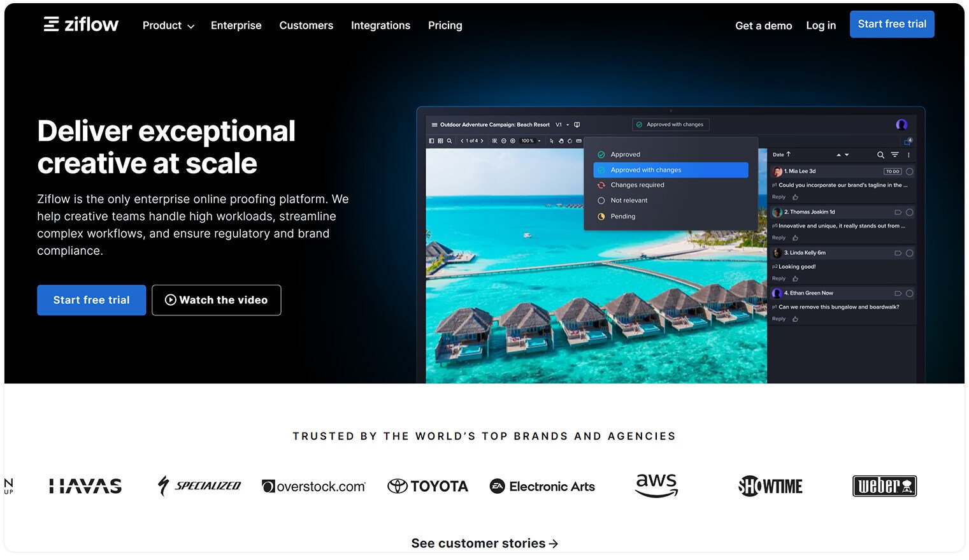Open the comment bubble icon with badge 4
This screenshot has height=560, width=969.
pos(907,141)
